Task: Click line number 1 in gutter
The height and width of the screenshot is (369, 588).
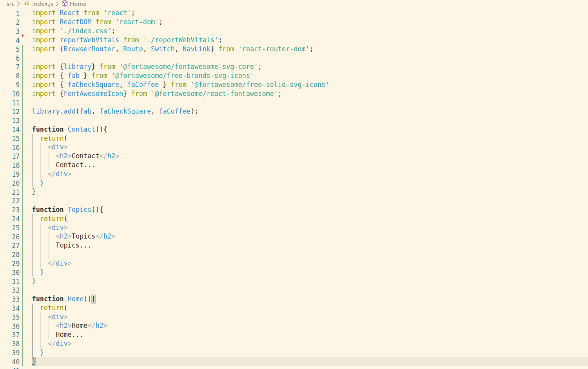Action: tap(18, 13)
